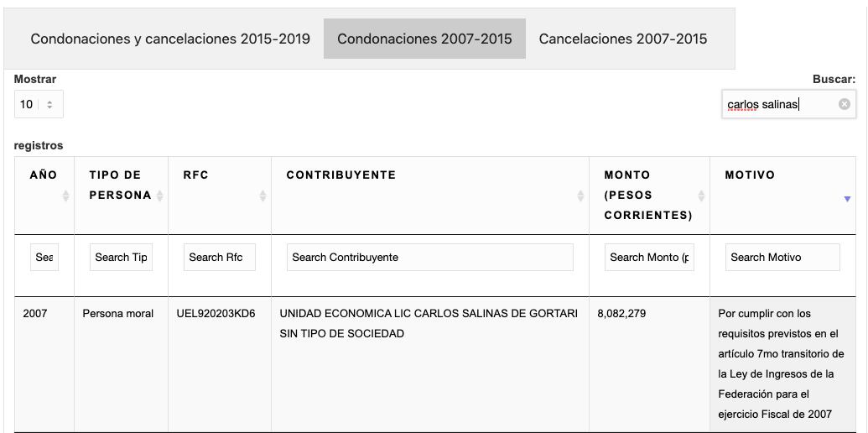This screenshot has width=868, height=433.
Task: Open the Mostrar entries count dropdown
Action: [x=38, y=104]
